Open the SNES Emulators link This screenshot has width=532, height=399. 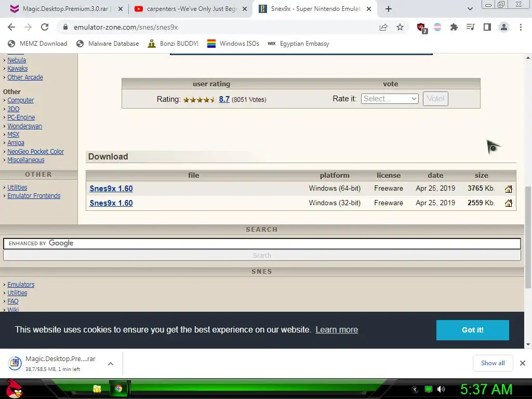click(x=21, y=285)
